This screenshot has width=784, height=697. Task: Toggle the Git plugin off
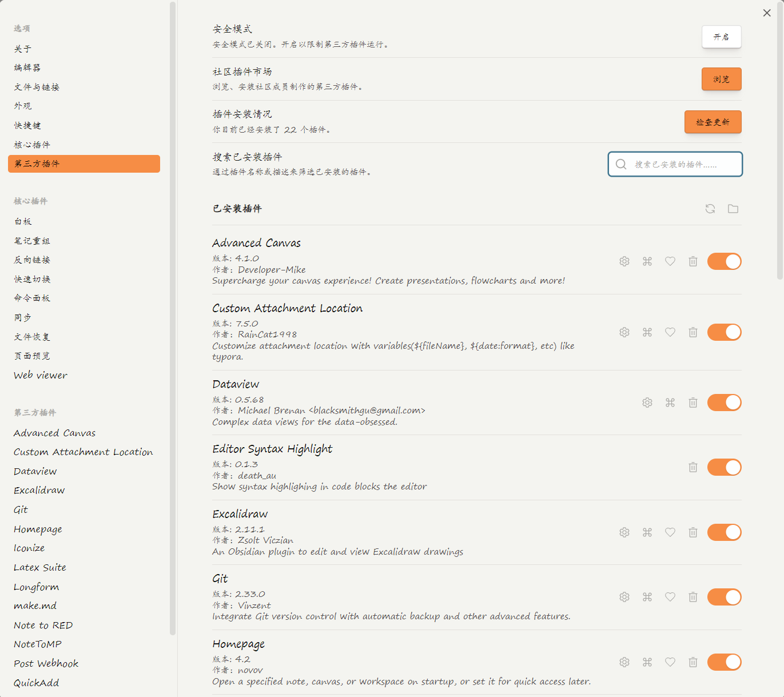[x=725, y=597]
